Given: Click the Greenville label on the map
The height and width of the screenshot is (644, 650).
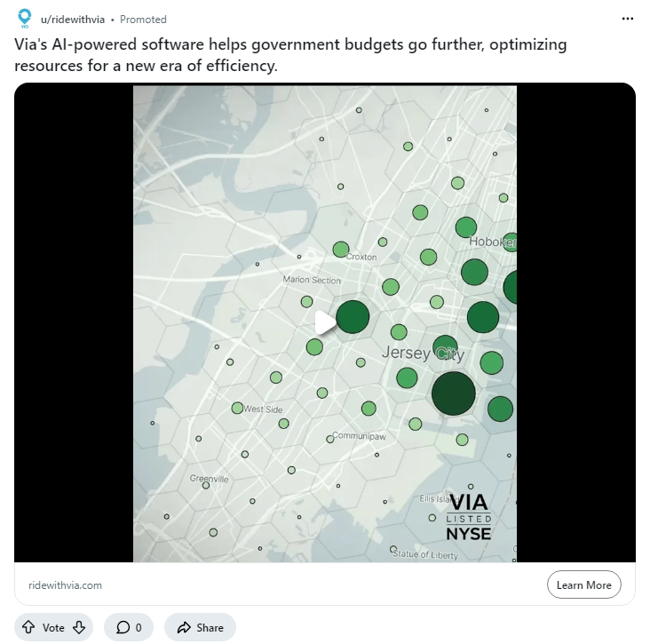Looking at the screenshot, I should [x=210, y=479].
